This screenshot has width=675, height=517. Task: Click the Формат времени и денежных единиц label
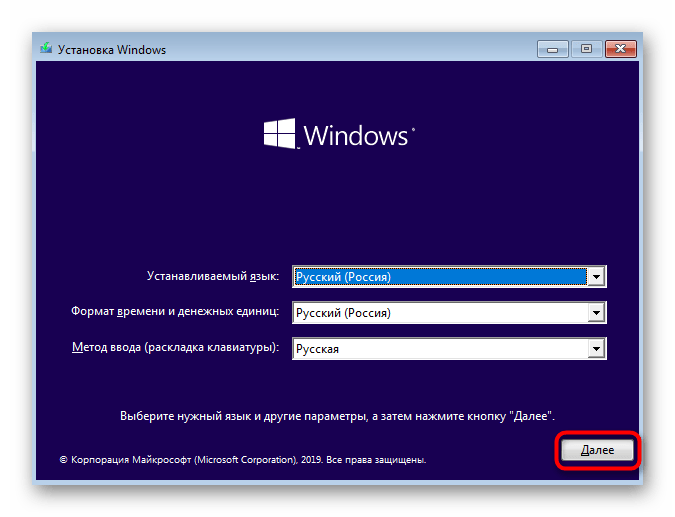click(x=175, y=311)
